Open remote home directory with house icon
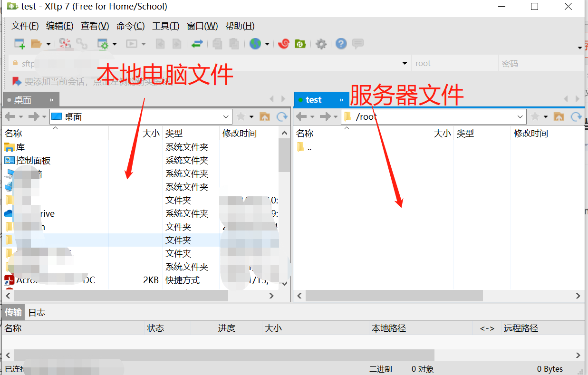This screenshot has width=588, height=375. (559, 116)
